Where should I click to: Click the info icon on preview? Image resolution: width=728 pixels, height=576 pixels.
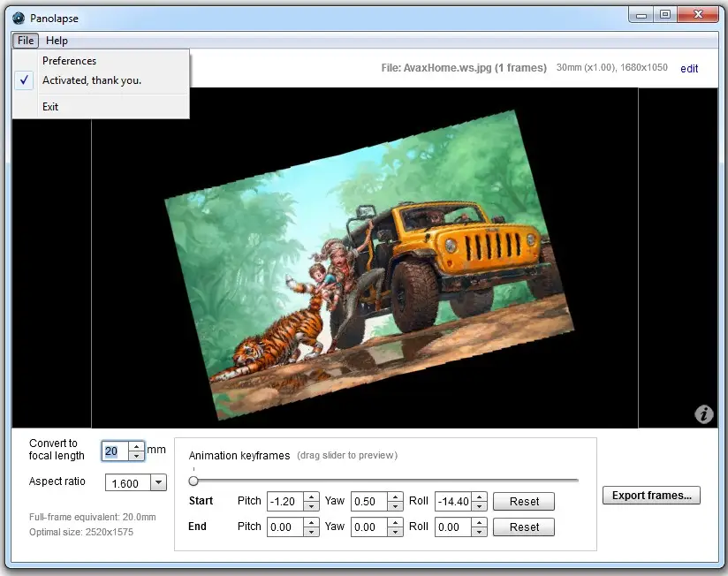704,413
